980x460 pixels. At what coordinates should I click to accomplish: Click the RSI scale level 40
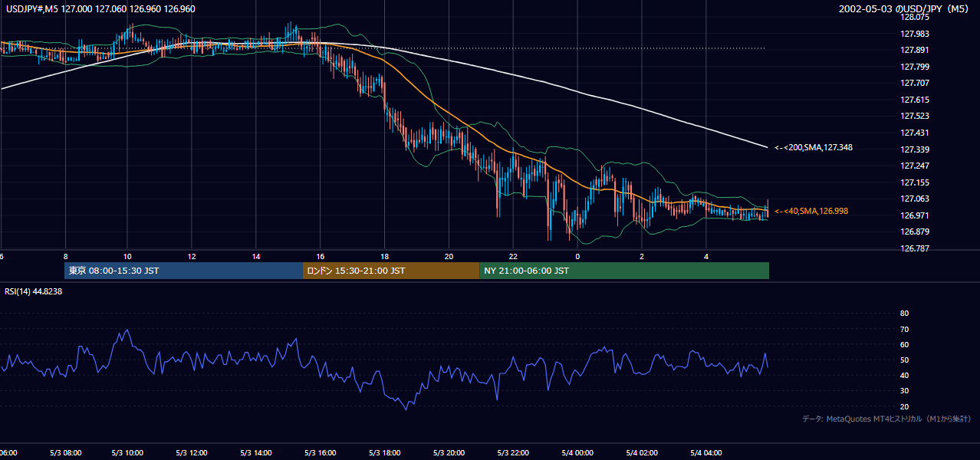click(x=904, y=375)
